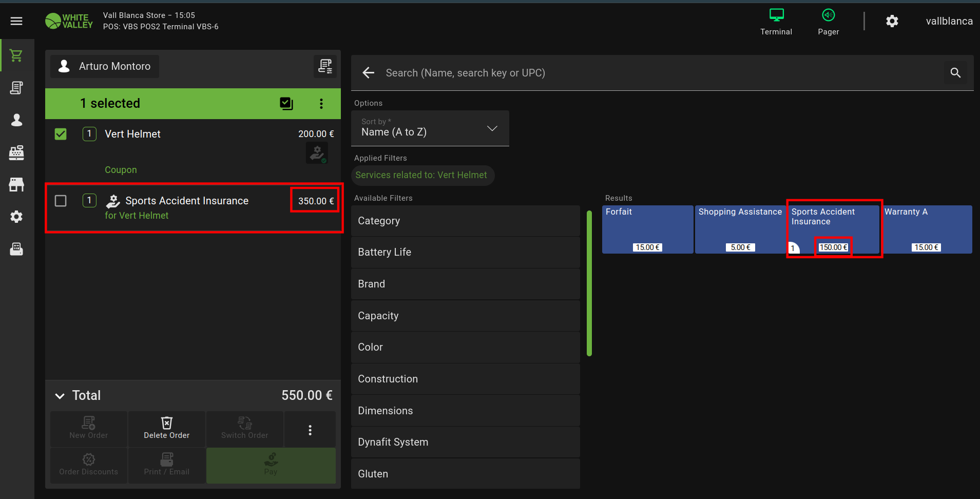Viewport: 980px width, 499px height.
Task: Go back using the arrow icon
Action: (368, 73)
